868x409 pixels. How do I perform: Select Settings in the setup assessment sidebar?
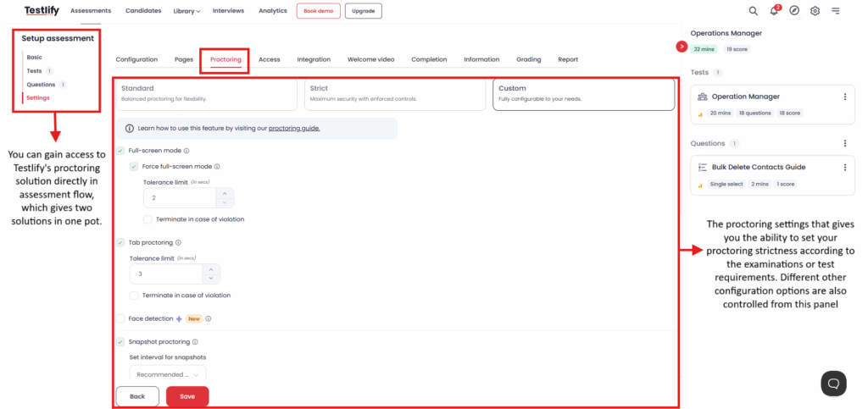pos(38,98)
